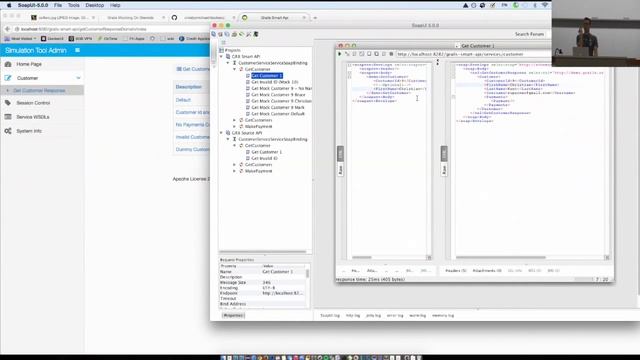The height and width of the screenshot is (360, 640).
Task: Click the request endpoint URL field
Action: tap(473, 54)
